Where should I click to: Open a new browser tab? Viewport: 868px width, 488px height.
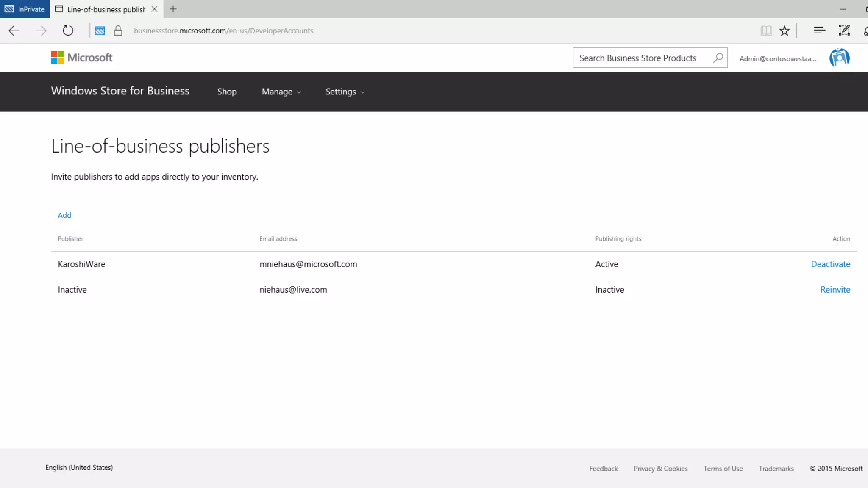tap(173, 9)
